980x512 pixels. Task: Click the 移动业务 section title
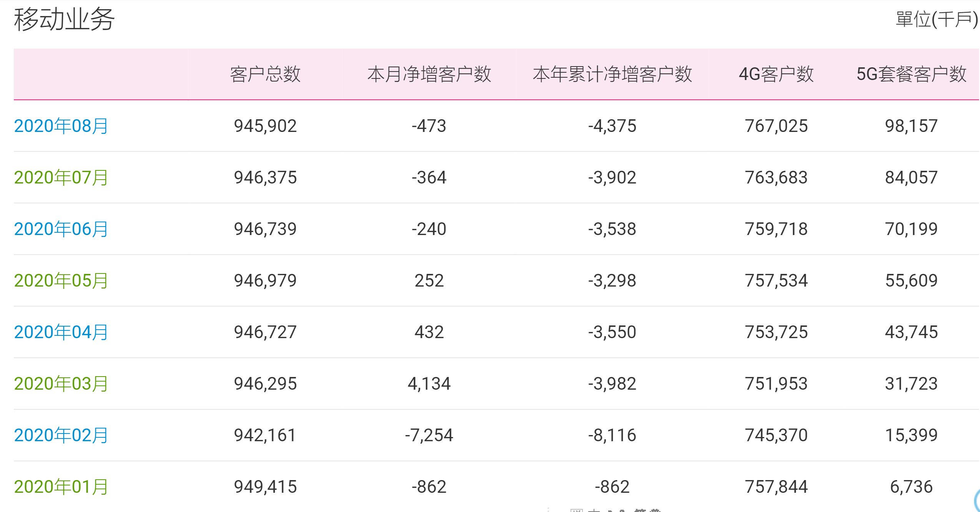(64, 19)
